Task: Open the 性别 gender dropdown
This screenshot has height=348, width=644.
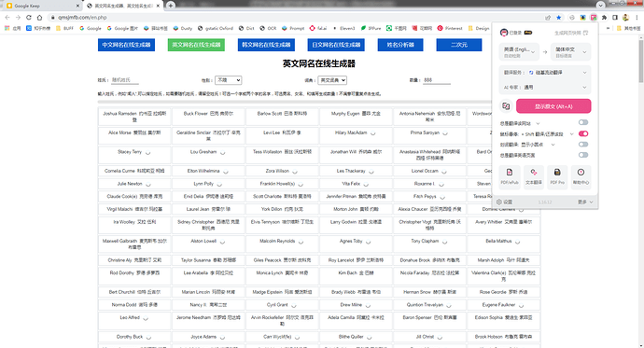Action: (229, 80)
